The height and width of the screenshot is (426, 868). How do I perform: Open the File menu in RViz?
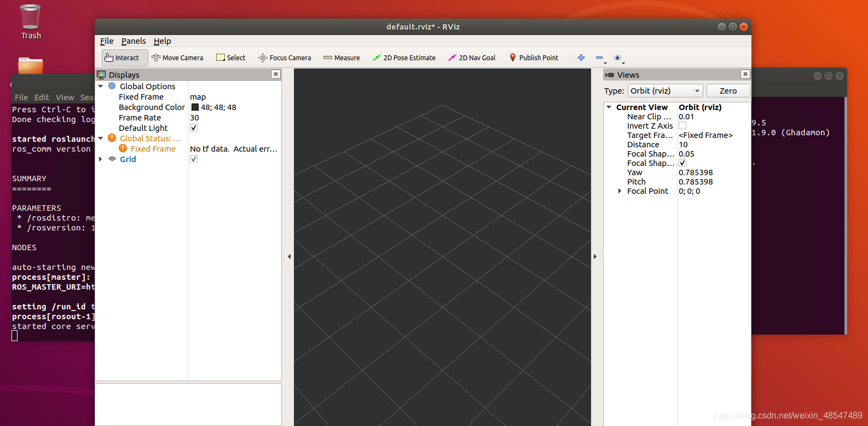point(107,41)
